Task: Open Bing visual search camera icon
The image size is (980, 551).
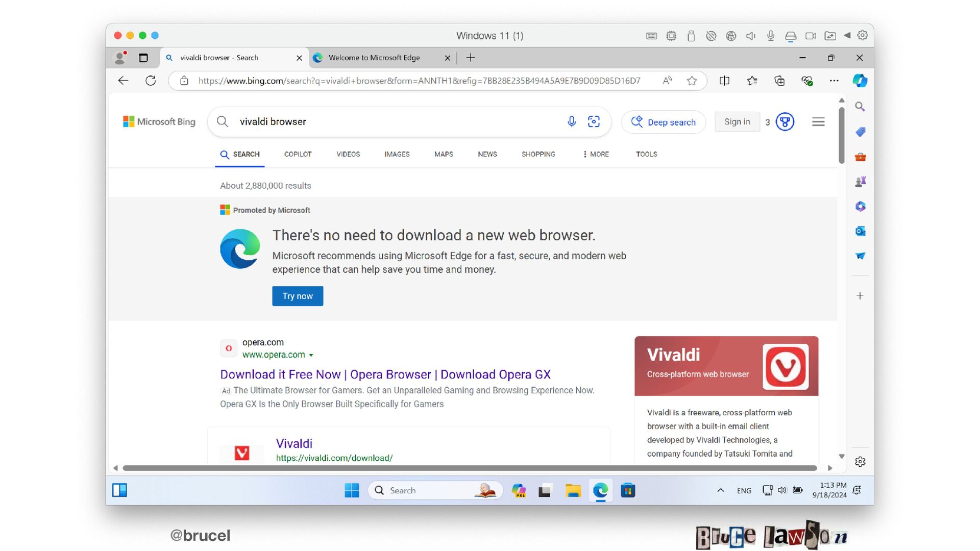Action: click(594, 121)
